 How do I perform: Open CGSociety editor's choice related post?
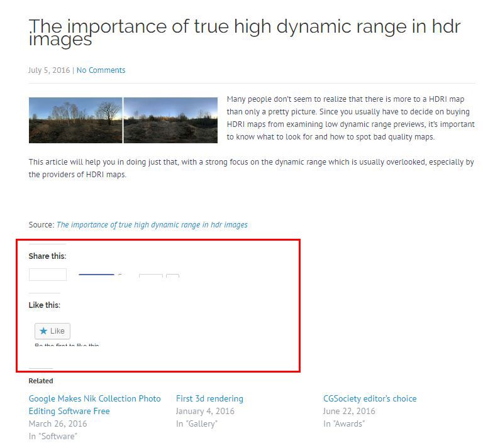coord(370,398)
